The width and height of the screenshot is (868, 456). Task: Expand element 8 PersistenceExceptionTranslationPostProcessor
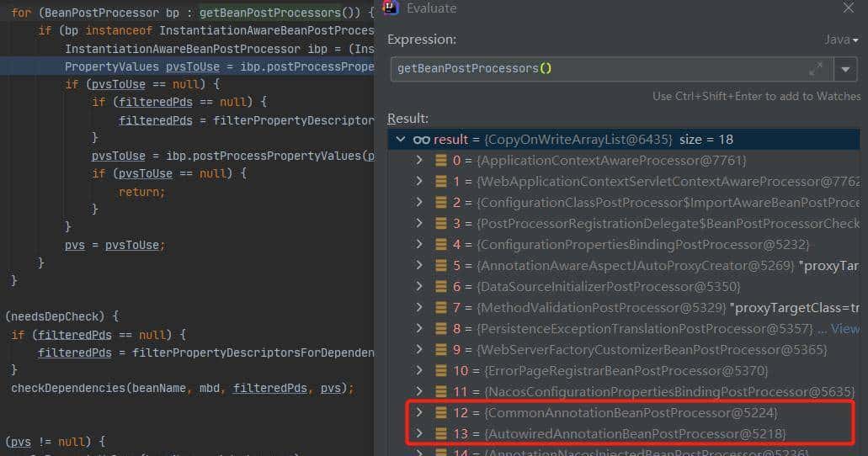pyautogui.click(x=419, y=328)
